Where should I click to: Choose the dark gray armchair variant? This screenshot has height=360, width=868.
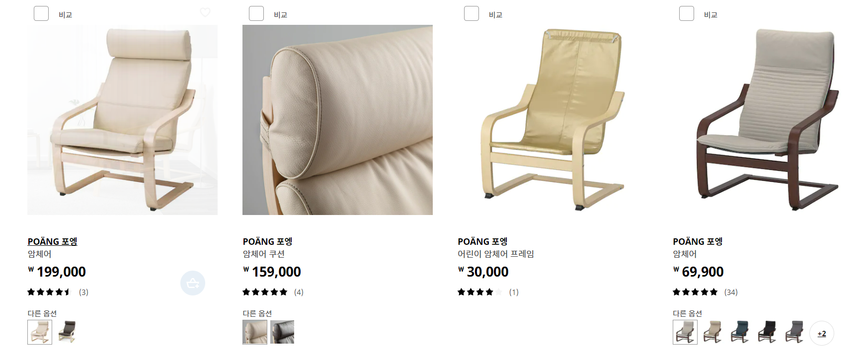(x=794, y=332)
